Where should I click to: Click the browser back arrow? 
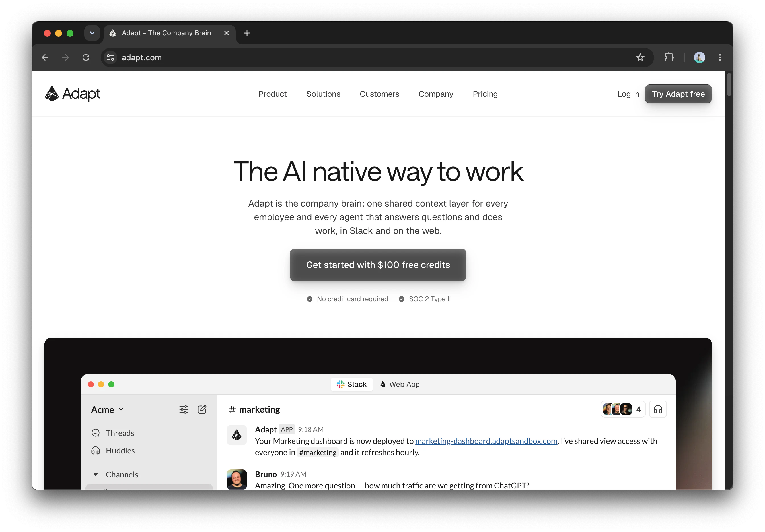pyautogui.click(x=45, y=58)
